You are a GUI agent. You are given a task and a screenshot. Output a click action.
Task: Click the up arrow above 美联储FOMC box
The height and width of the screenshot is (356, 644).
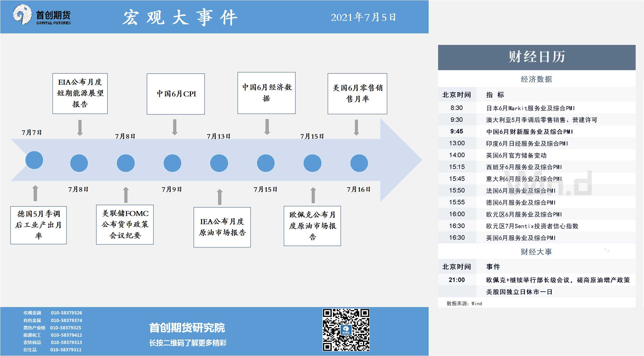point(126,195)
